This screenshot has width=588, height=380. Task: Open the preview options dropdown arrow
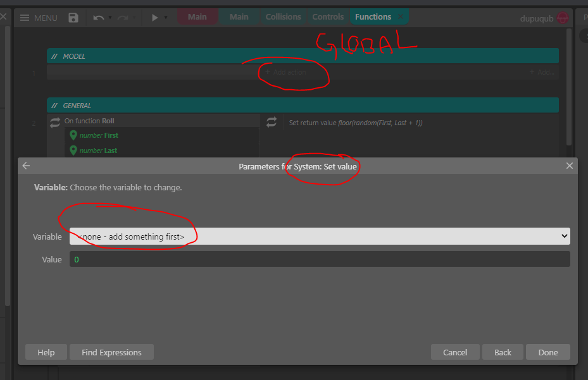[x=165, y=18]
